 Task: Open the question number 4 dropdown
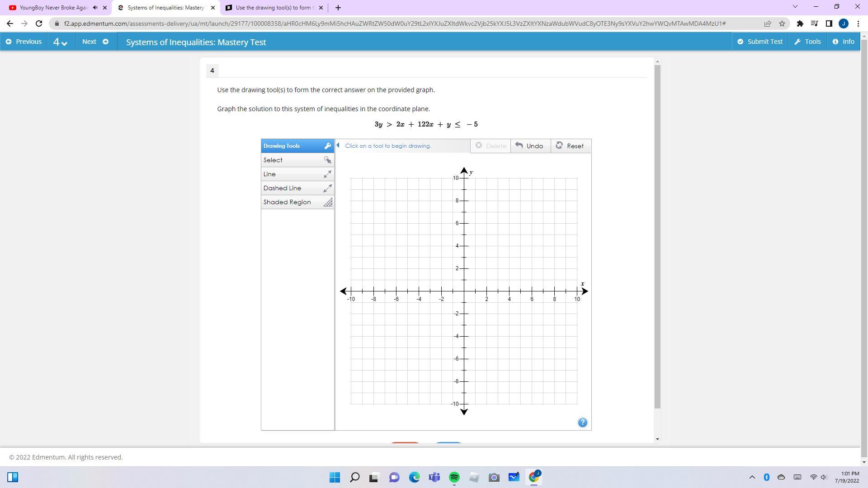coord(61,42)
